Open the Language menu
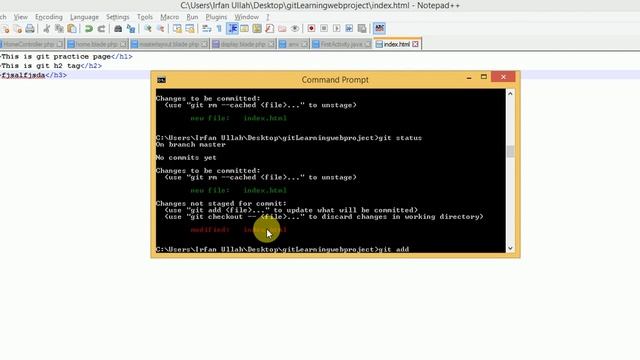 [x=84, y=17]
